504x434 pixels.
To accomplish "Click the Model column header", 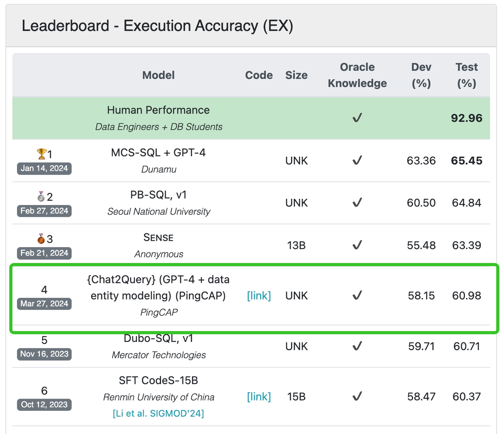I will 158,75.
